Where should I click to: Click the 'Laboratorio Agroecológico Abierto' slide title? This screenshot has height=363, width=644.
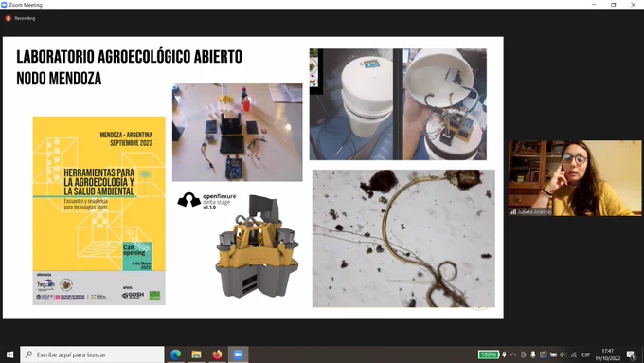129,57
